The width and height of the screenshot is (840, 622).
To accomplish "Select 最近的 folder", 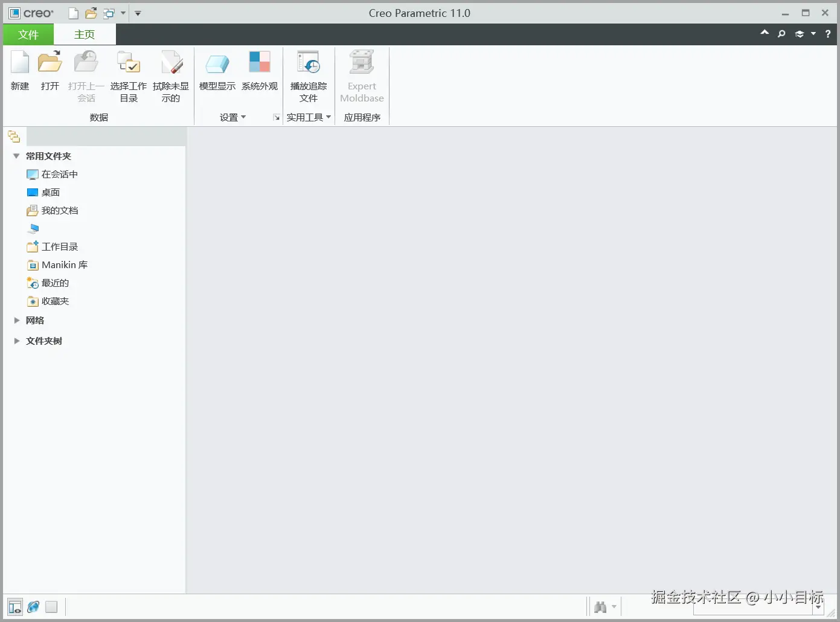I will [x=48, y=283].
